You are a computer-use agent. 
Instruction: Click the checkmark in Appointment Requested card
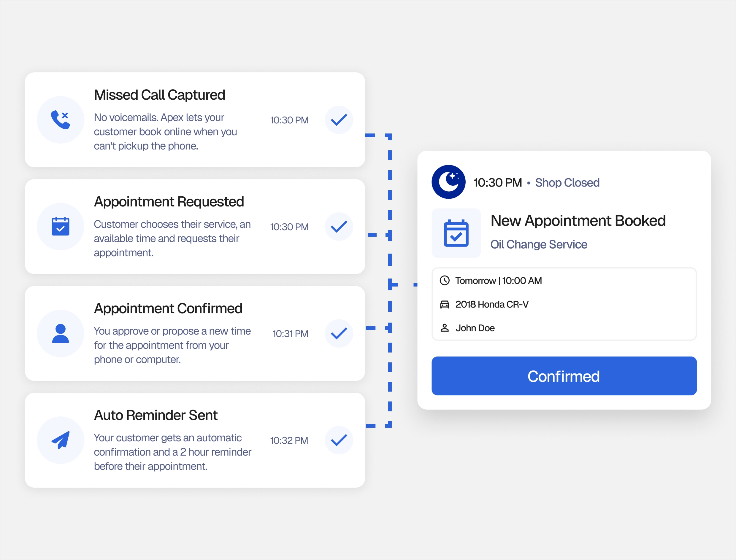pos(339,227)
